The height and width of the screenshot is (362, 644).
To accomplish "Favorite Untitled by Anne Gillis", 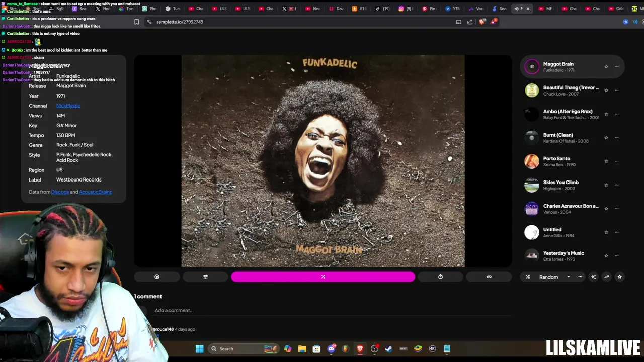I will pos(606,232).
